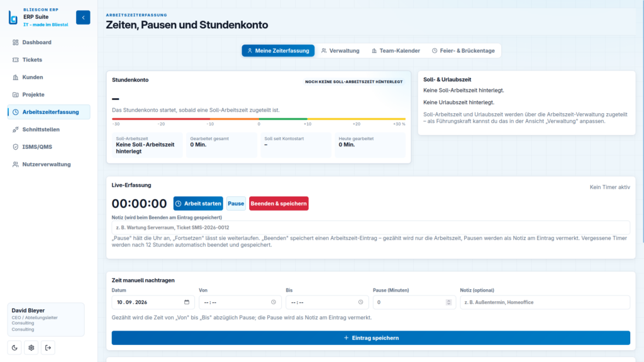Open Dashboard from the sidebar
Viewport: 644px width, 362px height.
(x=49, y=42)
